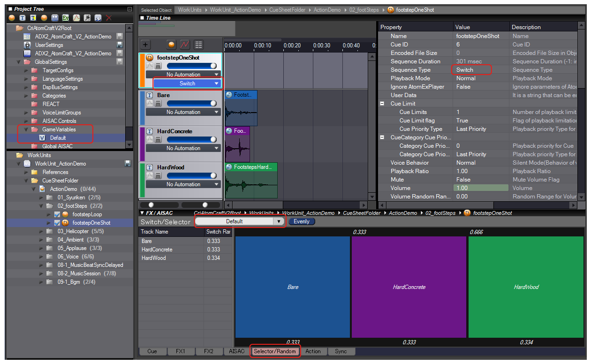Click the save floppy icon beside WorkUnit_ActionDemo

pyautogui.click(x=127, y=164)
